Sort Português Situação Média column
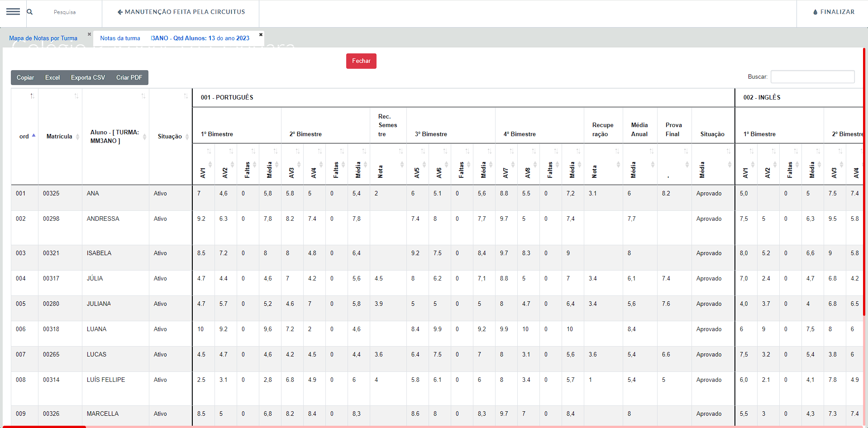Viewport: 868px width, 428px height. pos(713,164)
